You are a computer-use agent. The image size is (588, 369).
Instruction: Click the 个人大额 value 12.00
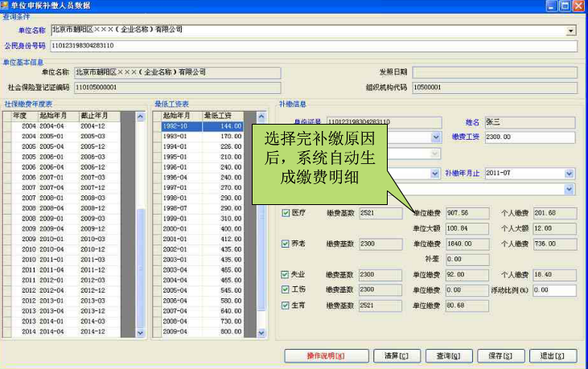(555, 228)
